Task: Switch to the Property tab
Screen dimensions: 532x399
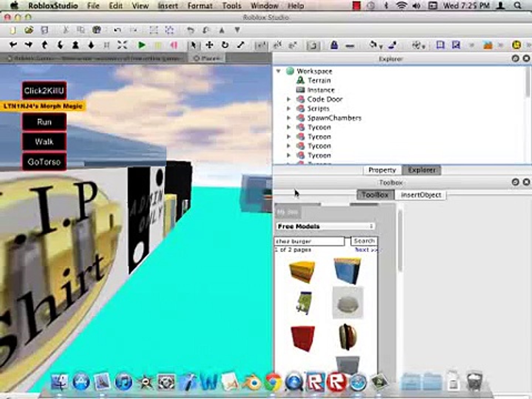Action: point(382,170)
